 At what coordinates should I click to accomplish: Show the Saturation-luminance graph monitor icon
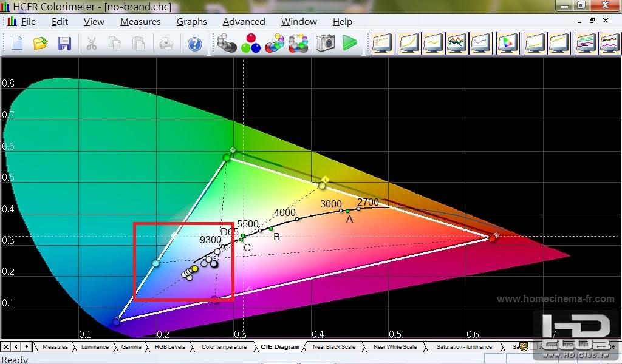(586, 43)
